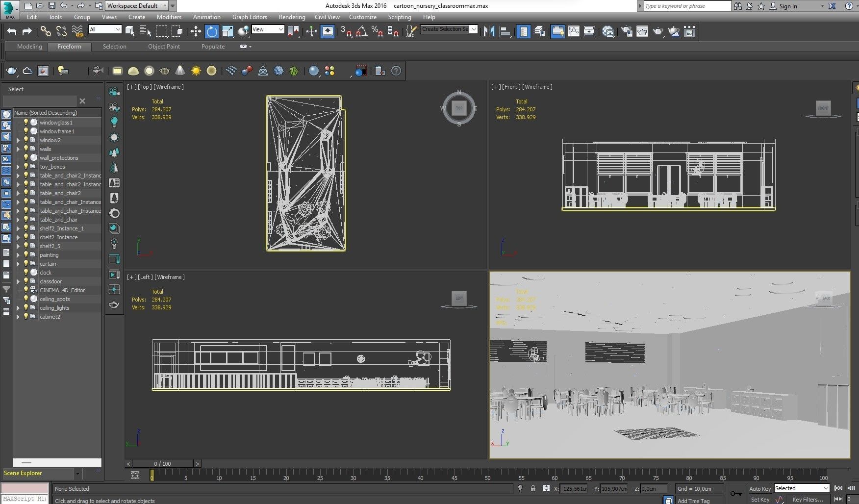Click the sun light icon
This screenshot has height=504, width=859.
point(196,71)
